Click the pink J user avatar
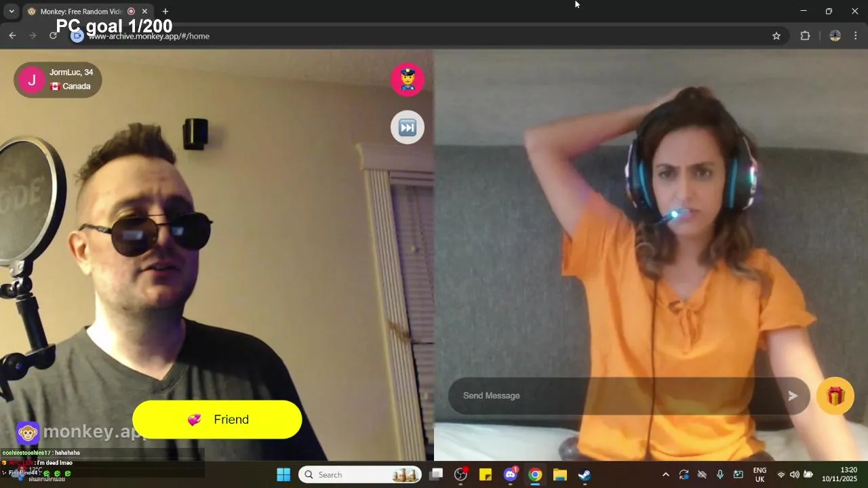The image size is (868, 488). [x=31, y=80]
